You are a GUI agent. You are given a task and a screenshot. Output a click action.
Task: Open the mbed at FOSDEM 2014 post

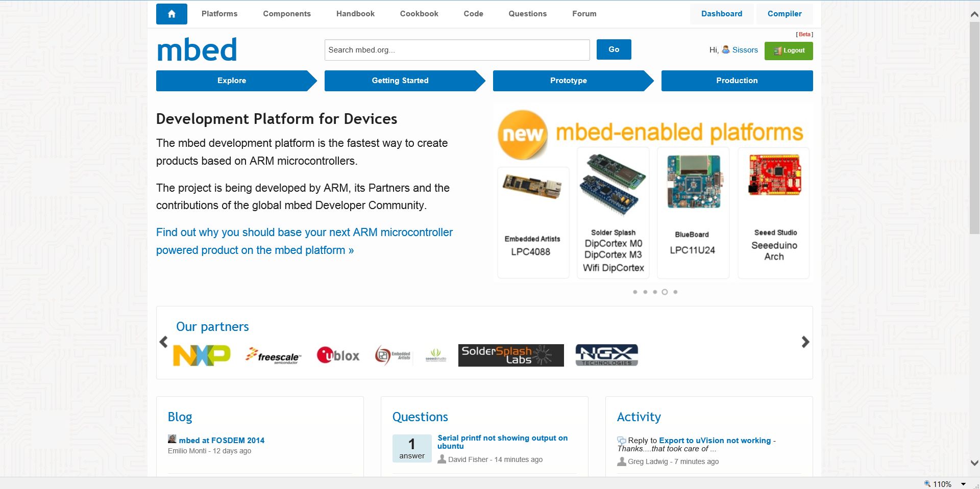point(222,441)
